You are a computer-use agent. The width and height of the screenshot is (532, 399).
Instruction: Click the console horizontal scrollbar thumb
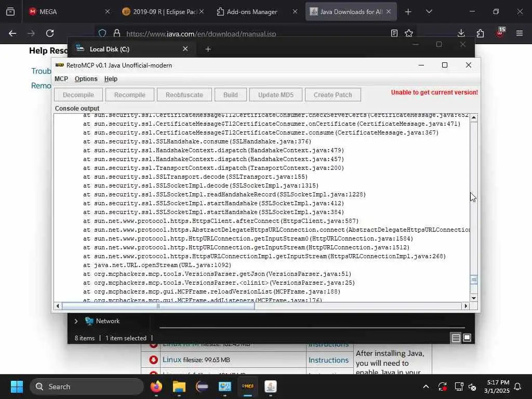point(158,306)
